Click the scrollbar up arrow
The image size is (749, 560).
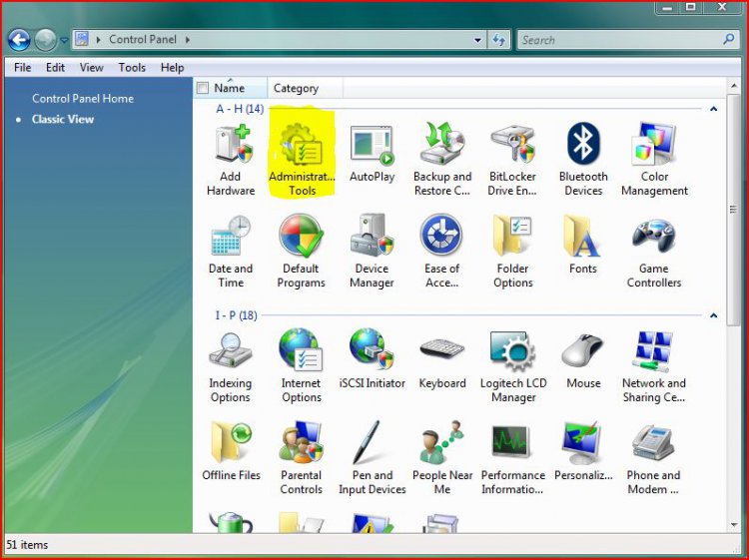pos(733,86)
